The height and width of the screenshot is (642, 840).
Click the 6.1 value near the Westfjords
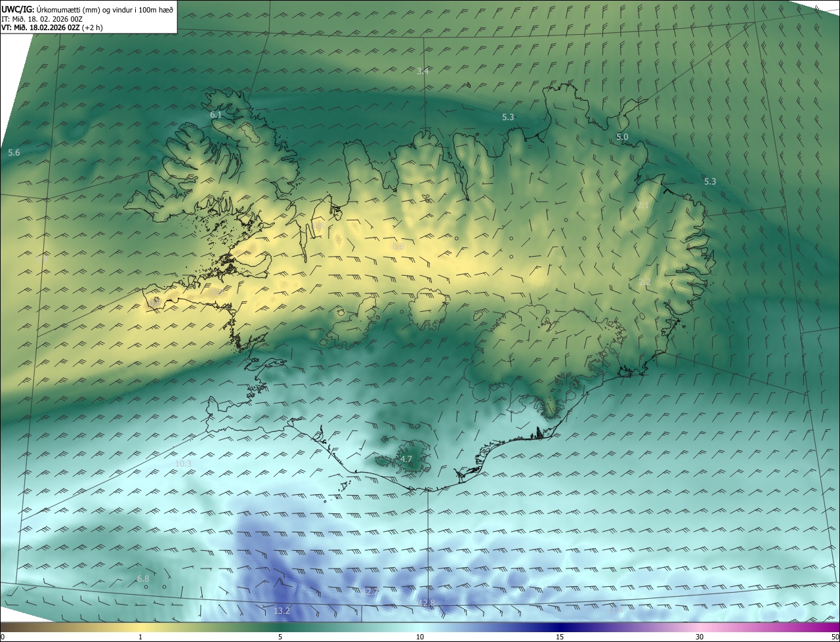[216, 115]
